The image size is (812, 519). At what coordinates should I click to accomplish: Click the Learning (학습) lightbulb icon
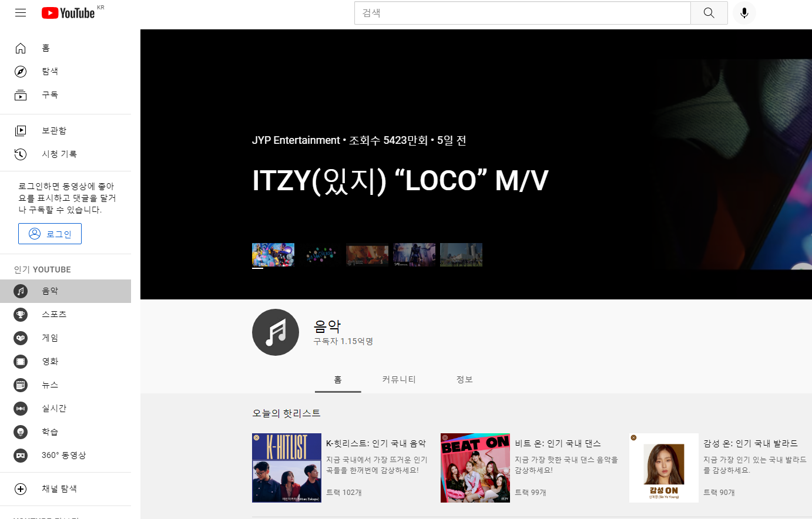[21, 432]
